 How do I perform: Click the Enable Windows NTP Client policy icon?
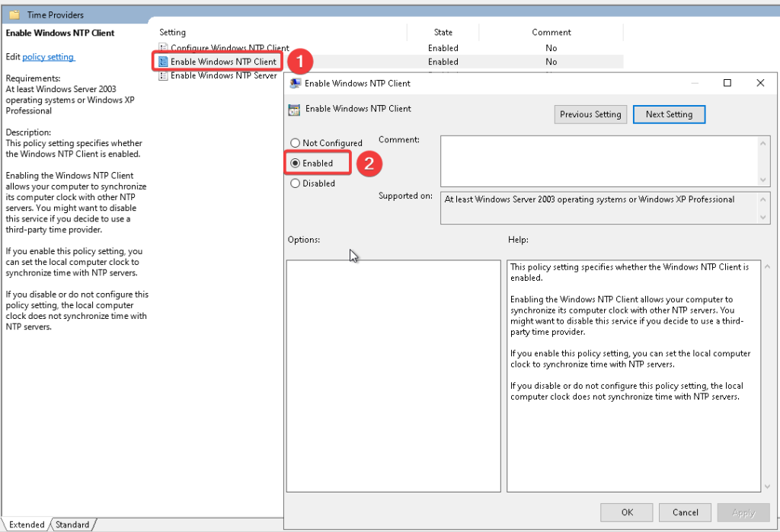(x=163, y=62)
